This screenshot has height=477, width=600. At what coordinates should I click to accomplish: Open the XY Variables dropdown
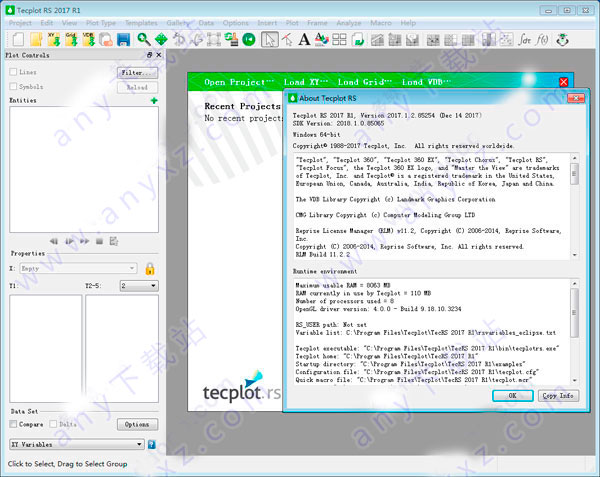coord(77,444)
